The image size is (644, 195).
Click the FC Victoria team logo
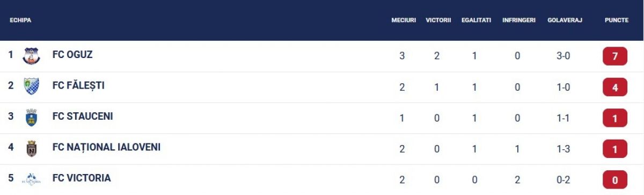click(32, 179)
